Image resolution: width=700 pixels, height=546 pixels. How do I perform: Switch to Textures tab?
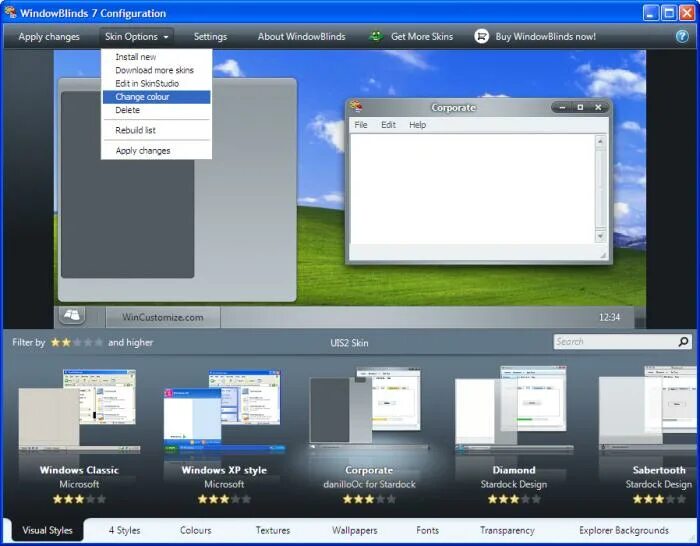273,530
